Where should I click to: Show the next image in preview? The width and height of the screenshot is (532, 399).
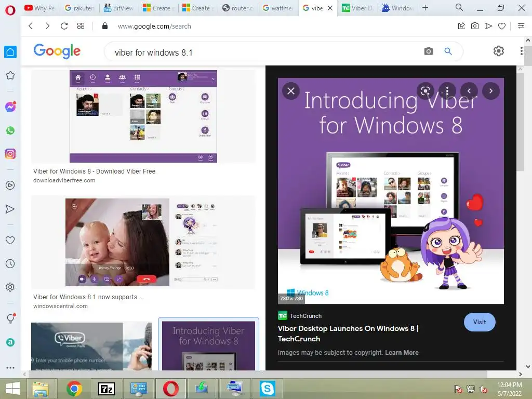coord(490,91)
